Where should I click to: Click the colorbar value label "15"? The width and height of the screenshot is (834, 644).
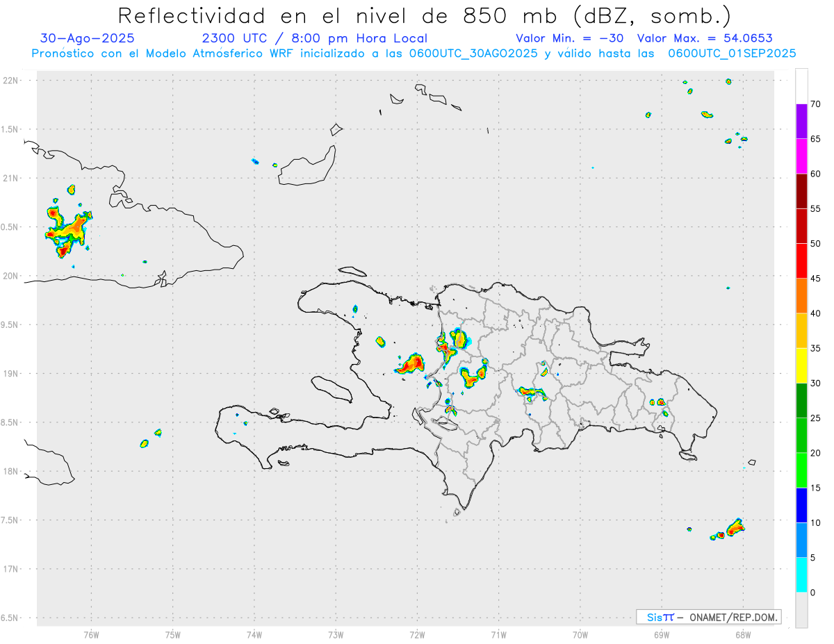click(x=815, y=488)
